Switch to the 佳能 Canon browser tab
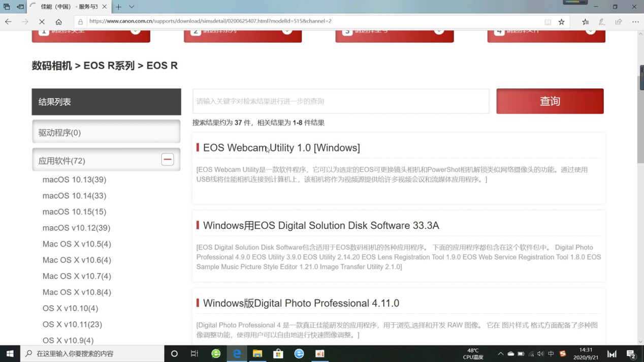Image resolution: width=644 pixels, height=362 pixels. pyautogui.click(x=61, y=7)
